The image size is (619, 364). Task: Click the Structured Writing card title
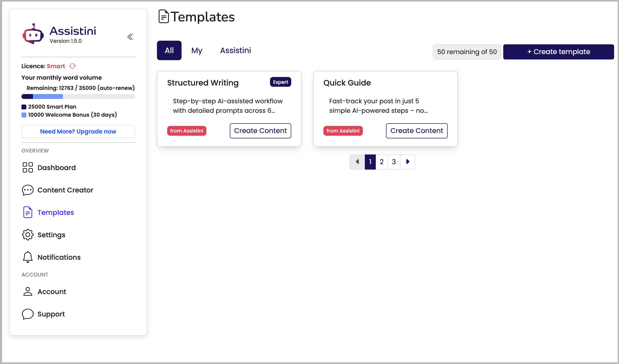click(203, 83)
